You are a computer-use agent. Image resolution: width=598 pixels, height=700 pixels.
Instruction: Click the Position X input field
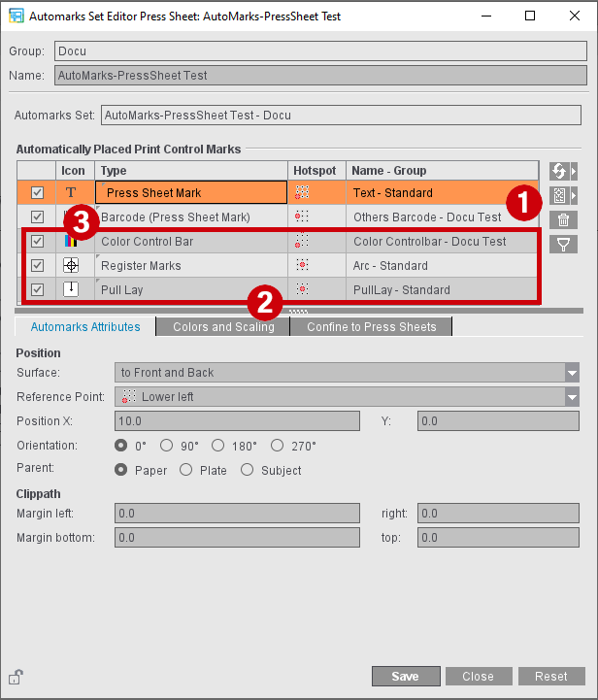242,421
